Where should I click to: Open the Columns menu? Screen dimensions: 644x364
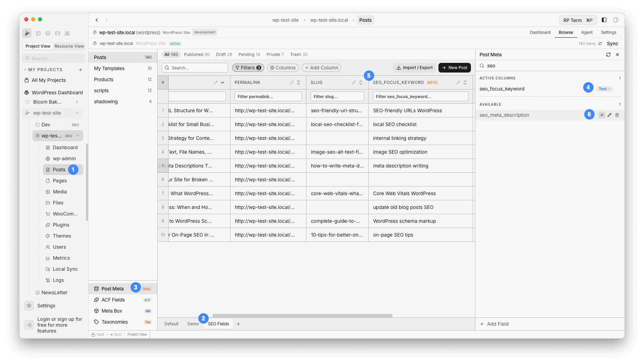[x=283, y=68]
